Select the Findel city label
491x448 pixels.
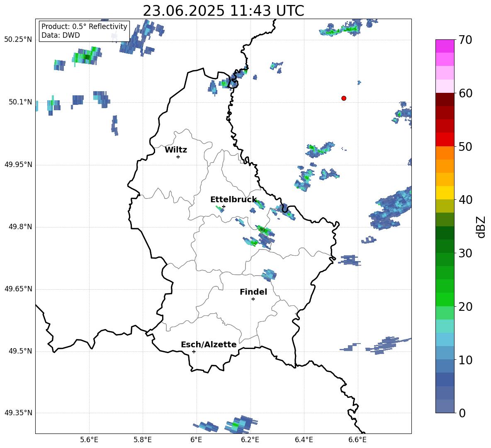coord(253,292)
